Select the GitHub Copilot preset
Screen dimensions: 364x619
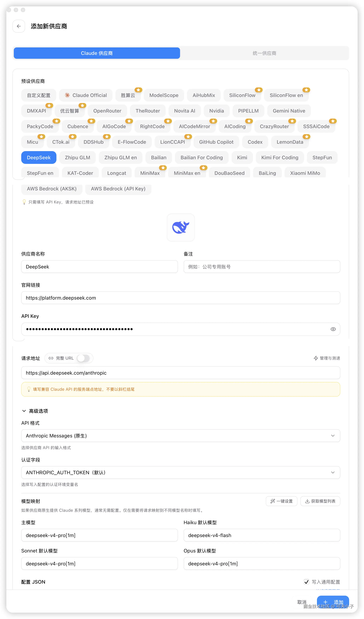(216, 142)
